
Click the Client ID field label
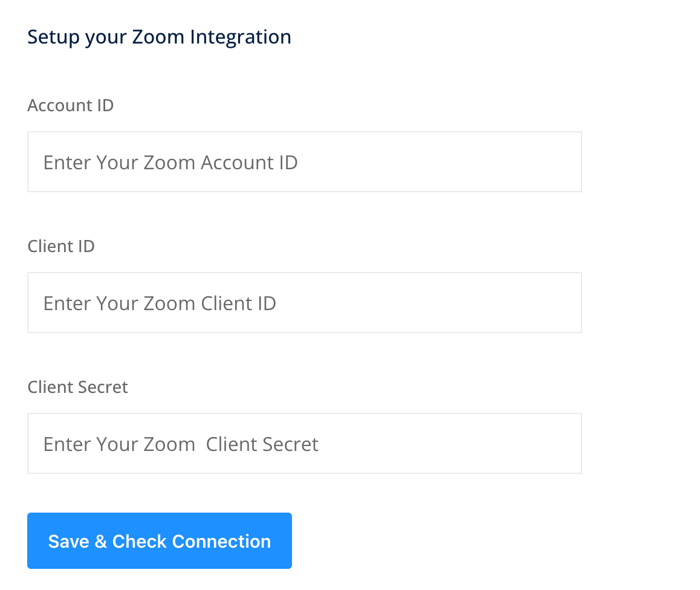[61, 246]
